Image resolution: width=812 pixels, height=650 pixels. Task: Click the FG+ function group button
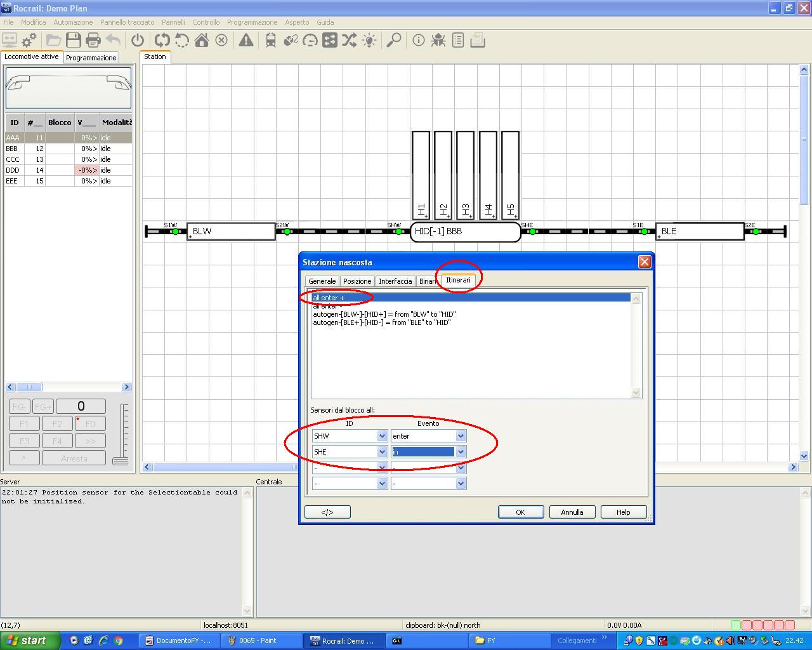point(43,406)
